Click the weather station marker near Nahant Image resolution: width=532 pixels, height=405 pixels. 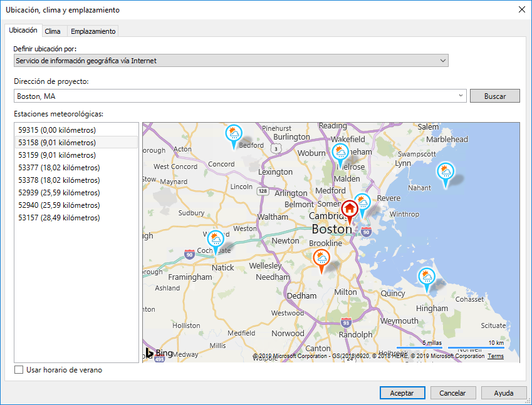click(445, 172)
